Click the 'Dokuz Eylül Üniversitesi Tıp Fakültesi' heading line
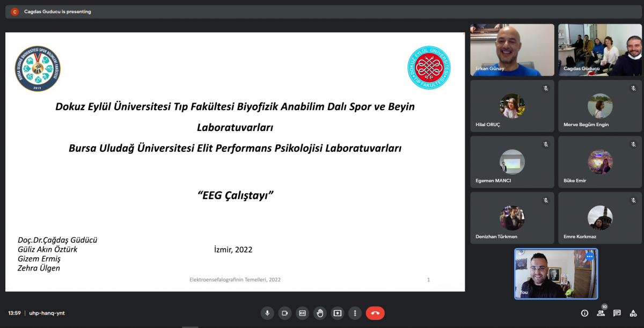Viewport: 644px width, 328px height. [235, 107]
